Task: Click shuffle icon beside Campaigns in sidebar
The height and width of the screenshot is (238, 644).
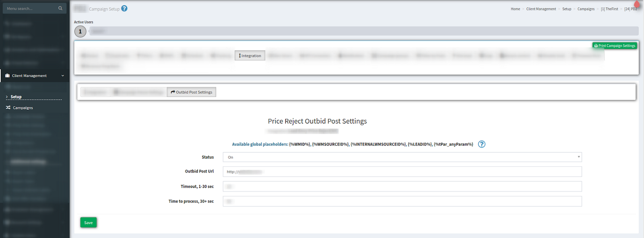Action: point(8,108)
